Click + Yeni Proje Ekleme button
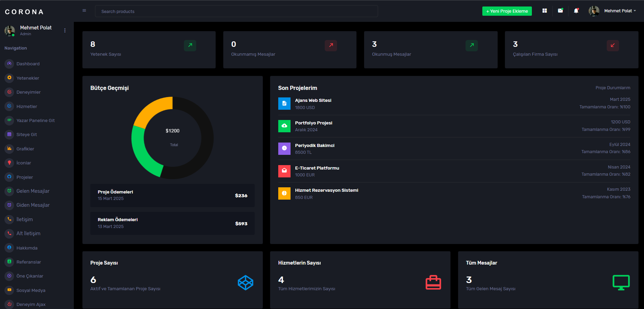Image resolution: width=644 pixels, height=309 pixels. point(507,11)
